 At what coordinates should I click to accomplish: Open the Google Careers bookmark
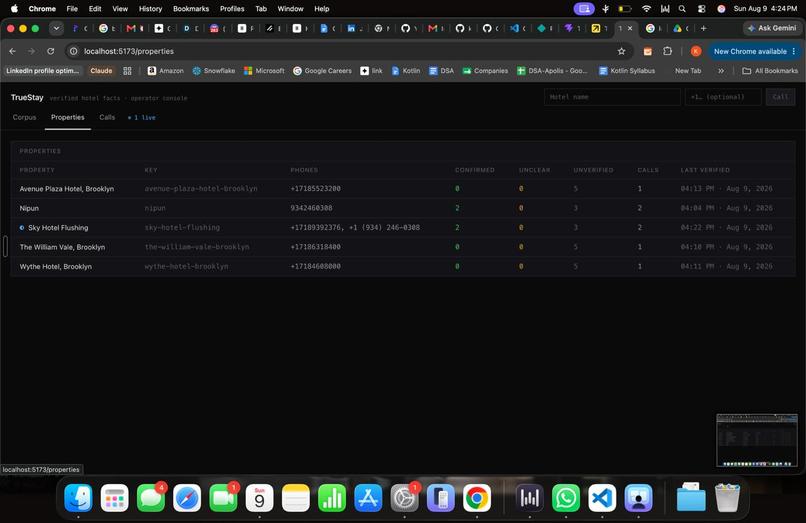pyautogui.click(x=322, y=71)
